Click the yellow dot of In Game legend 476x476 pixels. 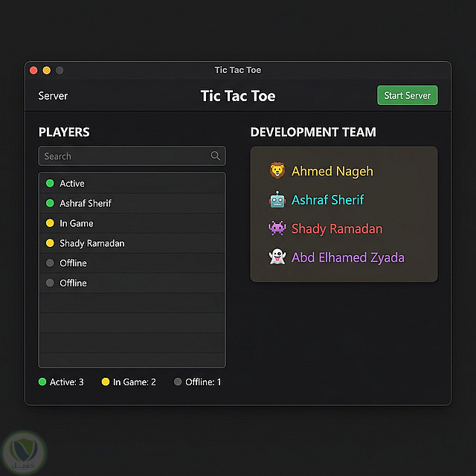click(x=106, y=382)
